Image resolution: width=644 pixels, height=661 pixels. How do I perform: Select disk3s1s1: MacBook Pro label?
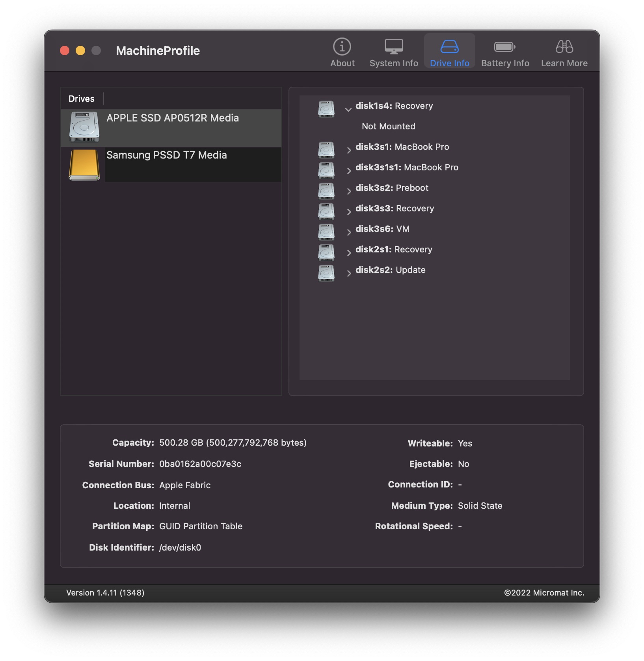407,167
